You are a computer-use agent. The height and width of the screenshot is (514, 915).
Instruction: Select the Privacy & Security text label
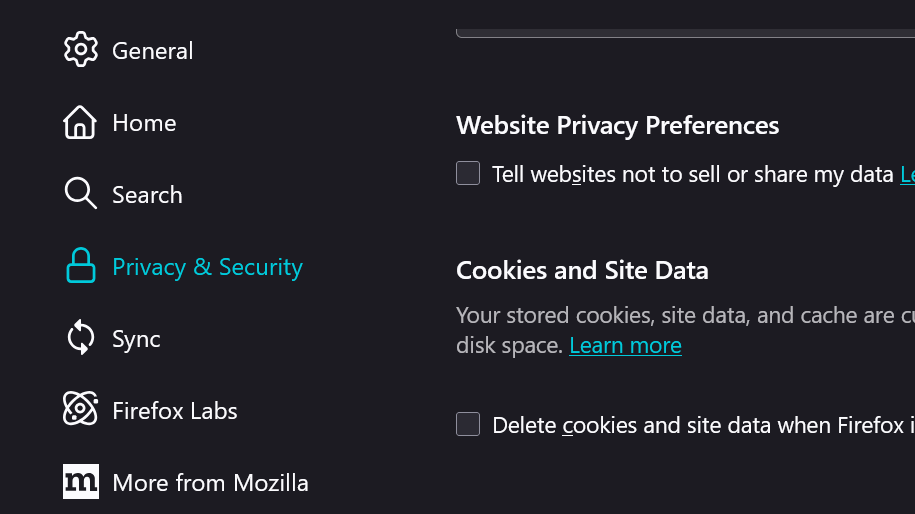coord(207,267)
